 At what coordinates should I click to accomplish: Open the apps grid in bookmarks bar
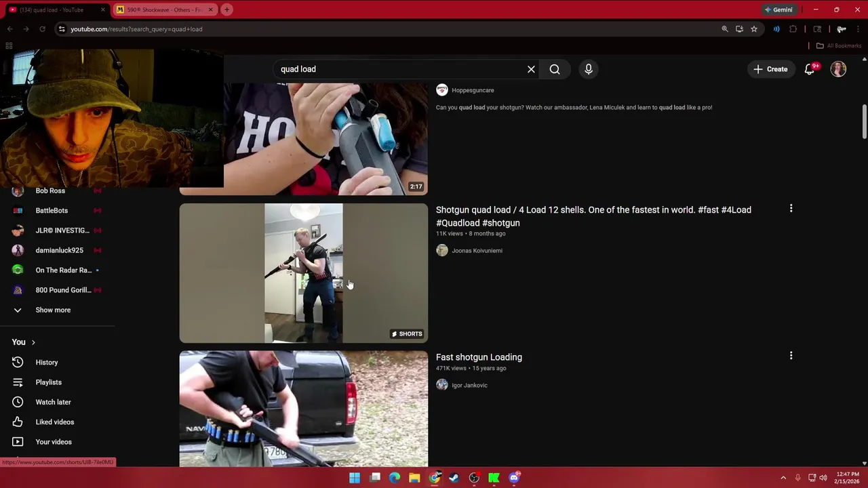[9, 45]
